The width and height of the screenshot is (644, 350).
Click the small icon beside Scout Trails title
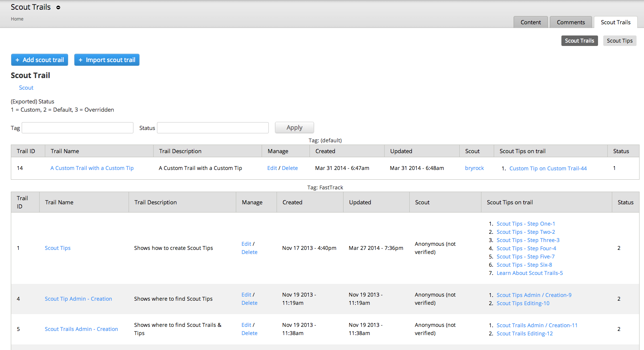(58, 7)
